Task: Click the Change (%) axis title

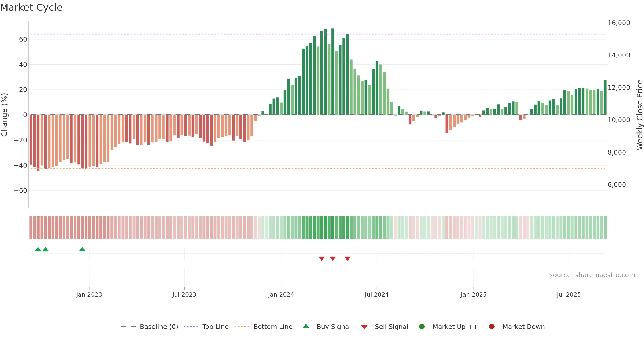Action: (5, 115)
